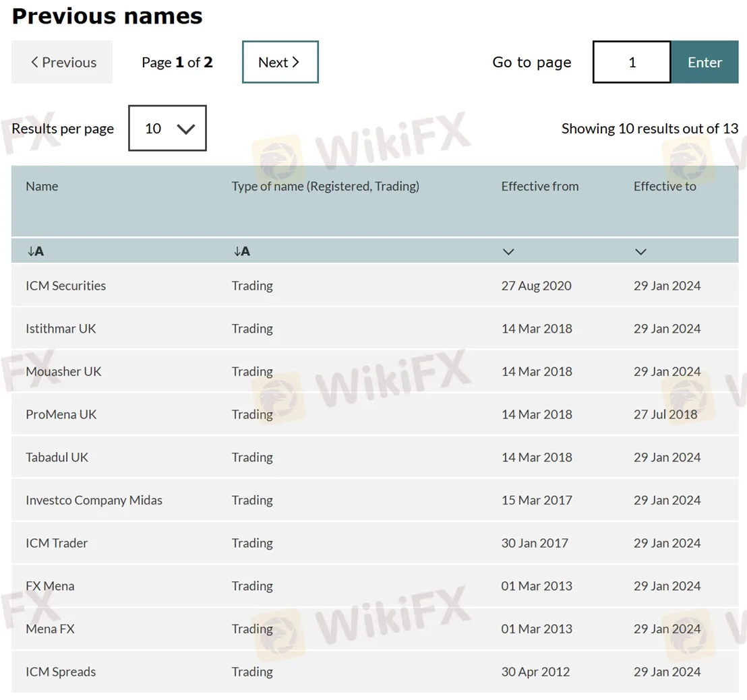
Task: Select the ProMena UK name cell
Action: pyautogui.click(x=61, y=414)
